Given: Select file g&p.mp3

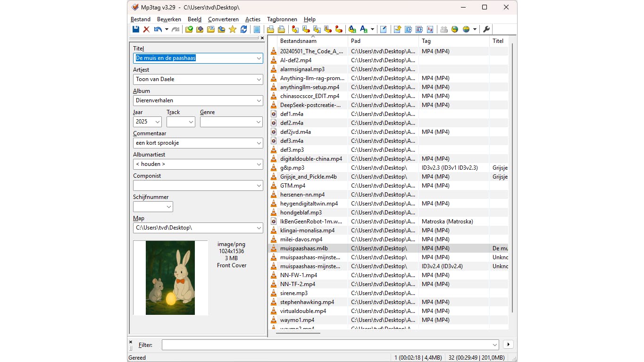Looking at the screenshot, I should click(x=292, y=168).
